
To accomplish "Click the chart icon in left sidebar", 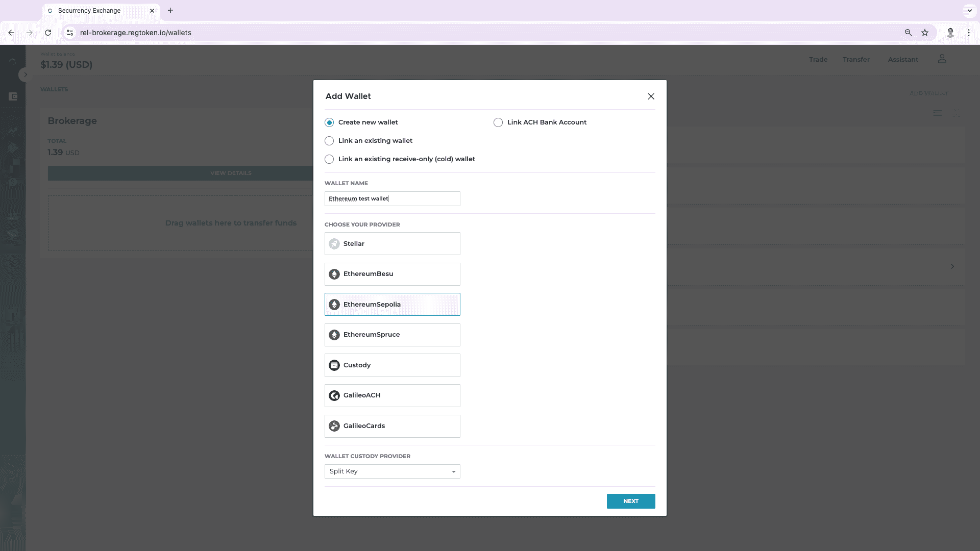I will pos(13,130).
